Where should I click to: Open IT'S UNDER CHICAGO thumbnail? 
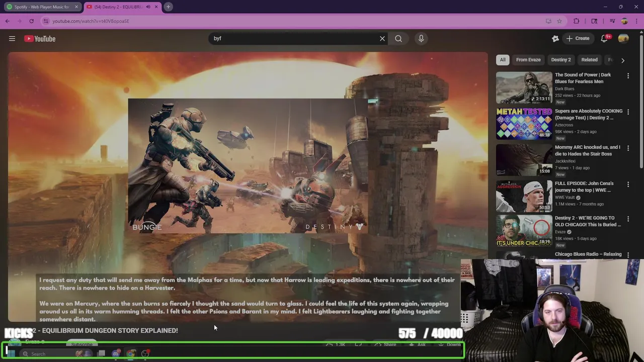click(x=524, y=231)
